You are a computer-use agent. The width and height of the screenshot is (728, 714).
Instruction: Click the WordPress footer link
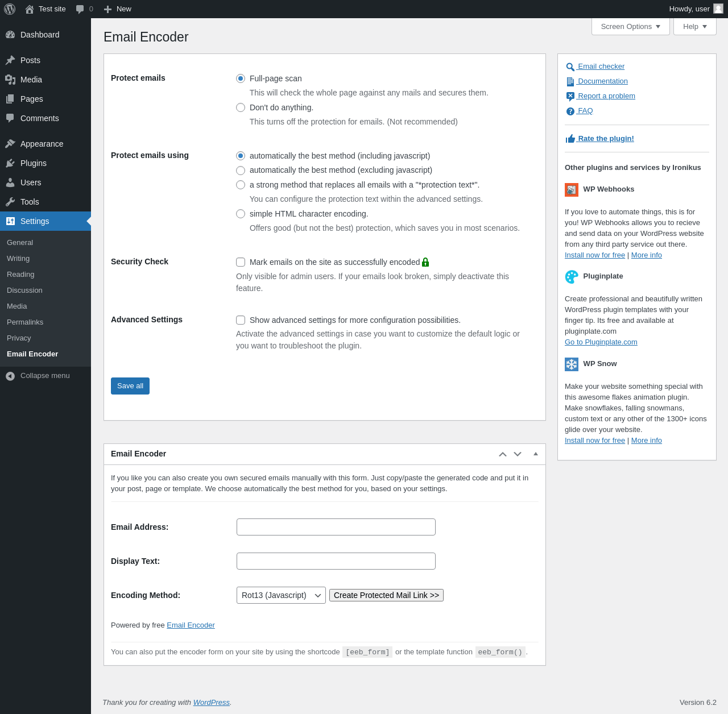[x=212, y=703]
